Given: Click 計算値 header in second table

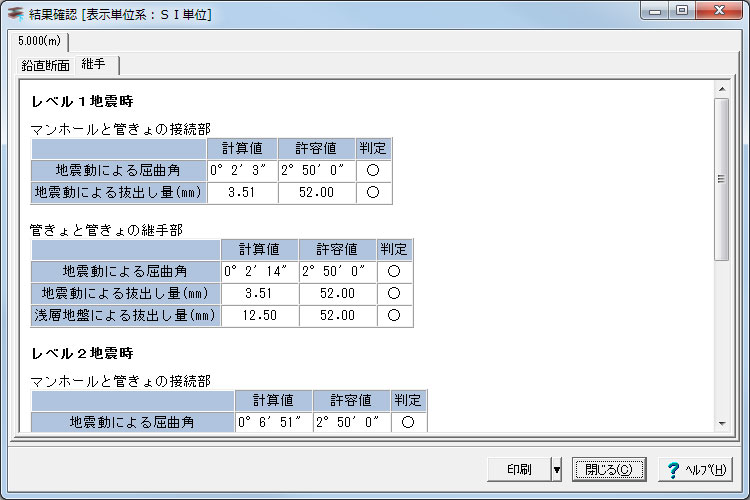Looking at the screenshot, I should [260, 249].
